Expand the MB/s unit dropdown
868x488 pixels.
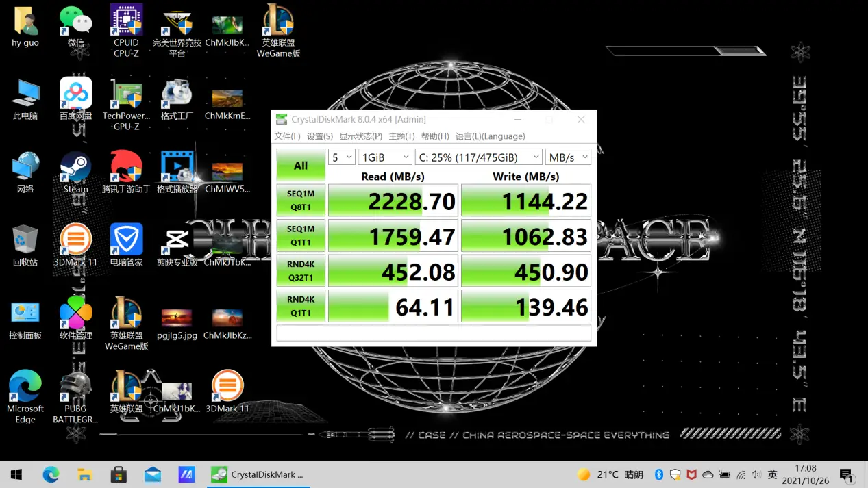[x=567, y=157]
